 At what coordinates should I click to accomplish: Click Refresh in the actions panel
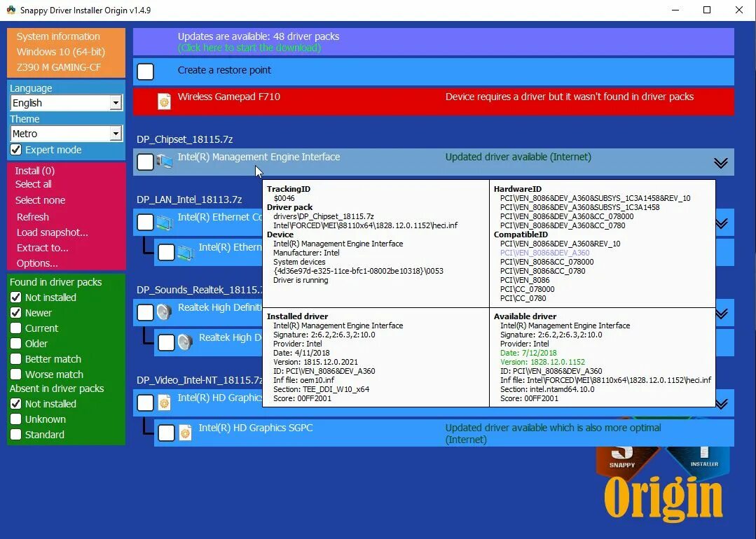click(33, 217)
